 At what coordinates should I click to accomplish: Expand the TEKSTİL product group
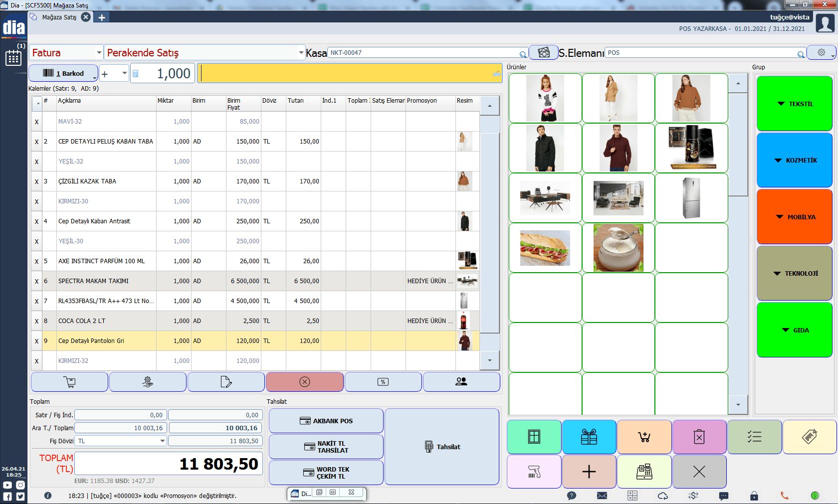pyautogui.click(x=794, y=104)
